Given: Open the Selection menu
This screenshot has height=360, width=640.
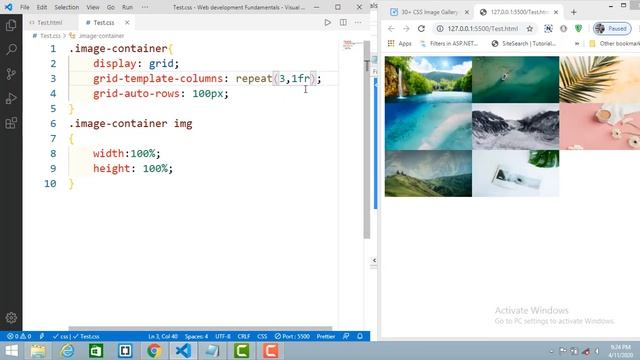Looking at the screenshot, I should (67, 7).
